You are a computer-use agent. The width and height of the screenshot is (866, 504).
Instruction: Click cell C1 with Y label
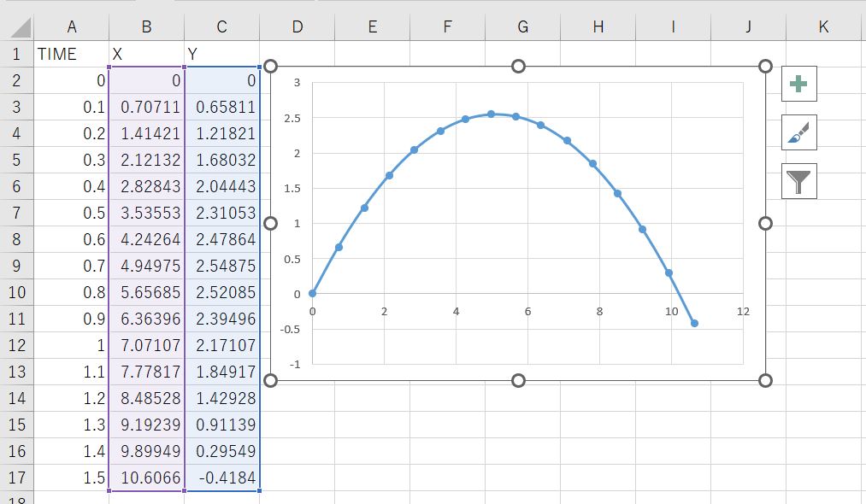coord(221,55)
